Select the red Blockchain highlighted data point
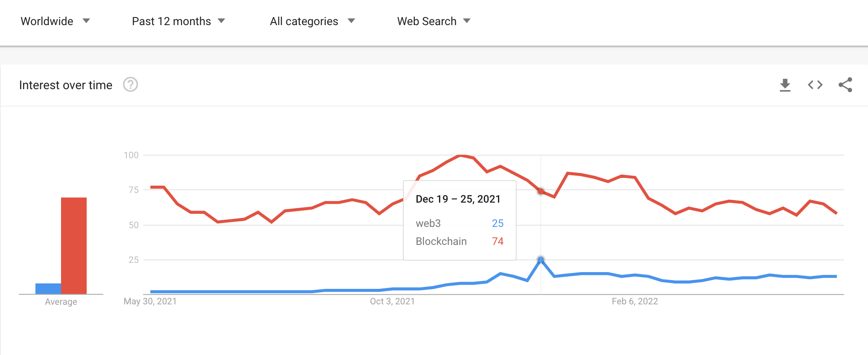The image size is (868, 355). 541,191
